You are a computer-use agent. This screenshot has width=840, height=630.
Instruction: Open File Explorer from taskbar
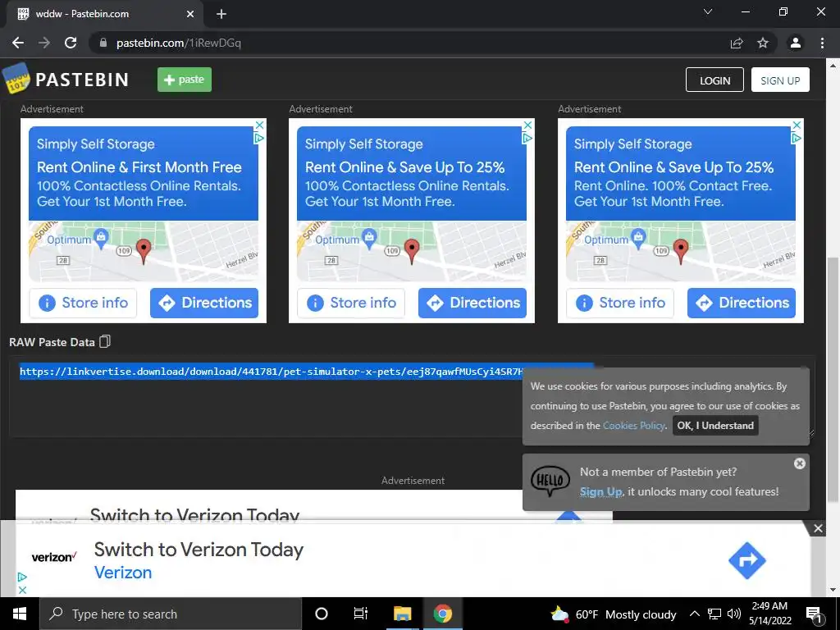402,614
